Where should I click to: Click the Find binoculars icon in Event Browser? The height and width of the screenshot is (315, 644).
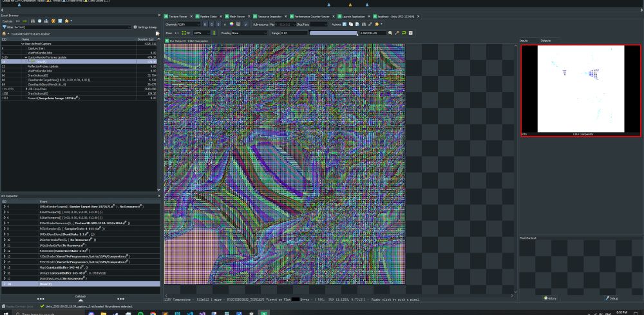coord(33,21)
